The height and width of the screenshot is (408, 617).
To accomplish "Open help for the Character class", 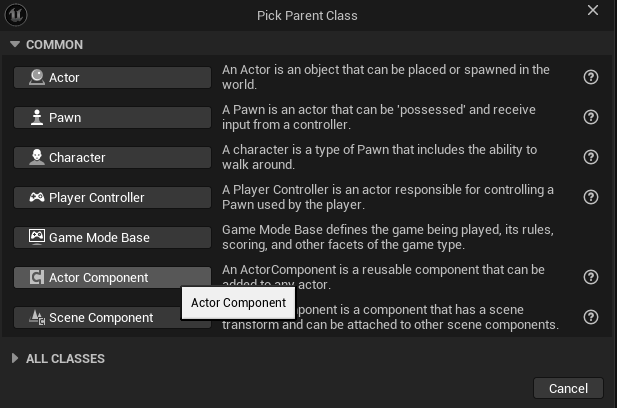I will [590, 157].
